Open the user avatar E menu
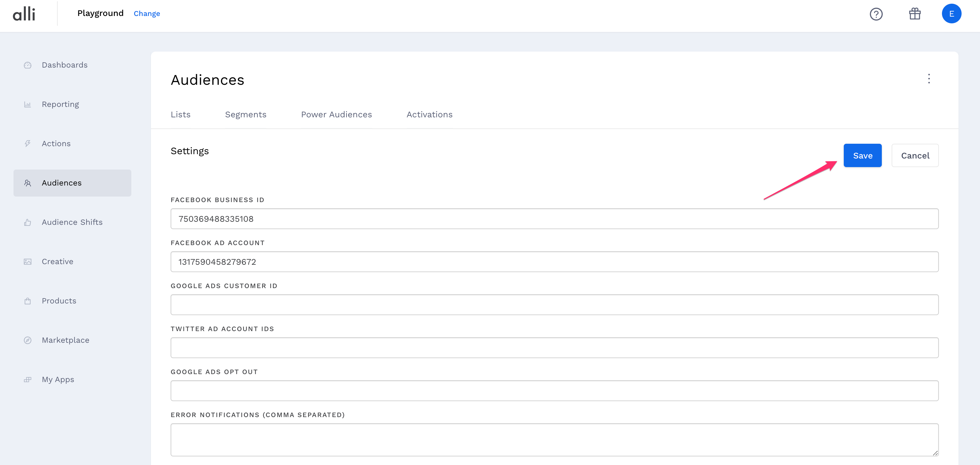 click(x=951, y=14)
